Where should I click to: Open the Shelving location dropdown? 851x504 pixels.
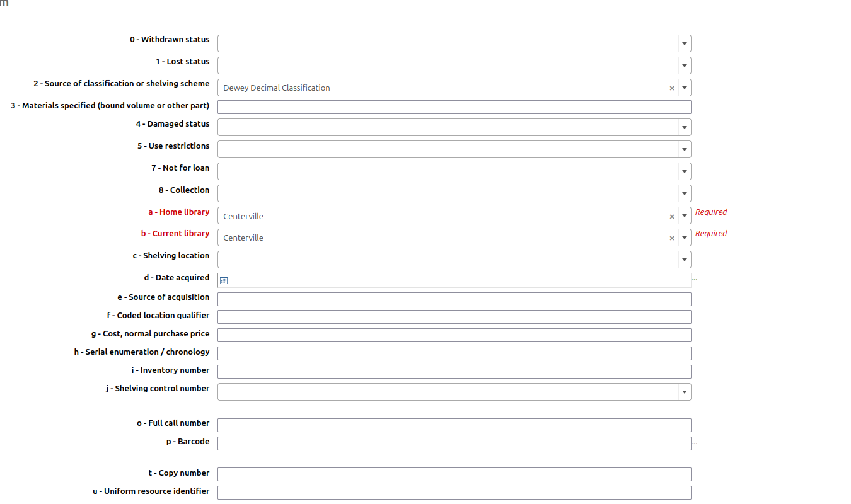pos(684,260)
